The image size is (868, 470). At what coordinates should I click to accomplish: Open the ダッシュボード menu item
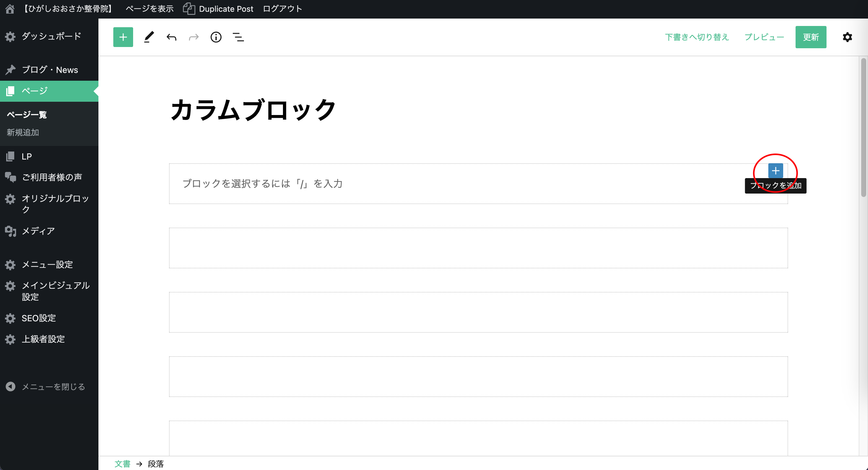pyautogui.click(x=51, y=36)
